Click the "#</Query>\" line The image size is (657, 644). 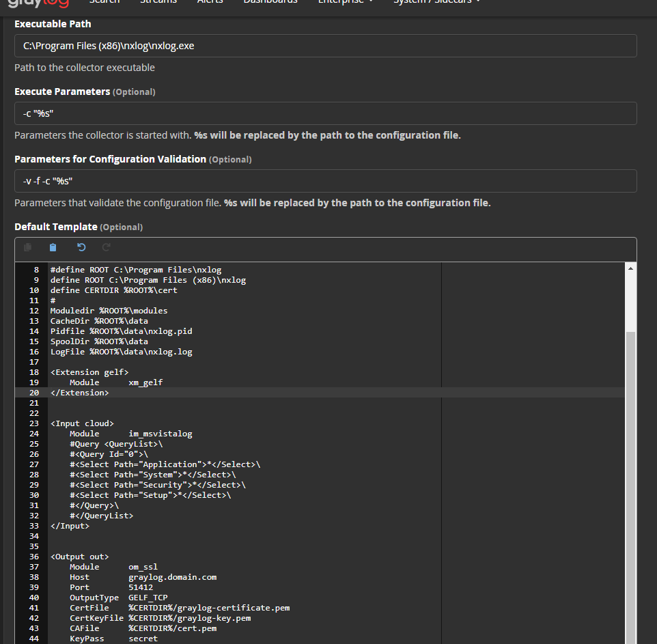[94, 506]
